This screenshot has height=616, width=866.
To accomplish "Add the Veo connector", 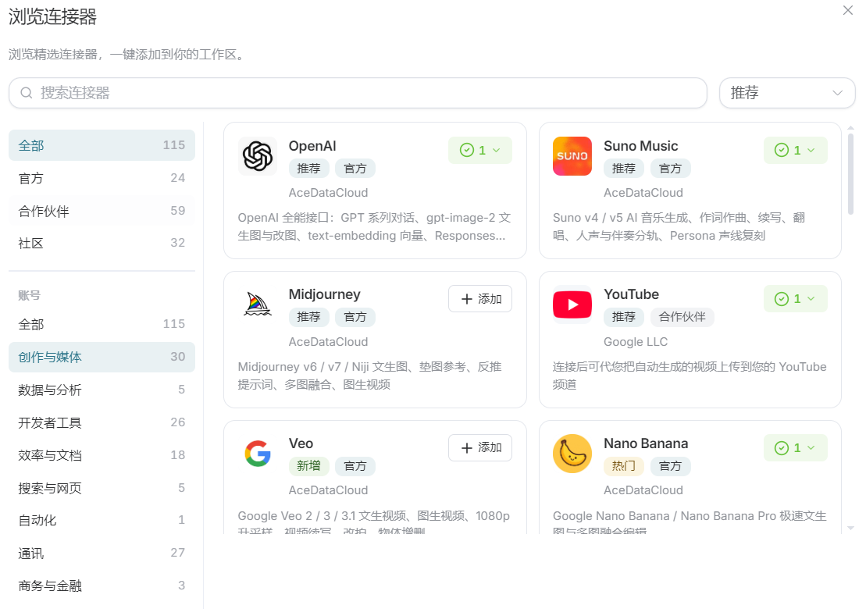I will (480, 447).
